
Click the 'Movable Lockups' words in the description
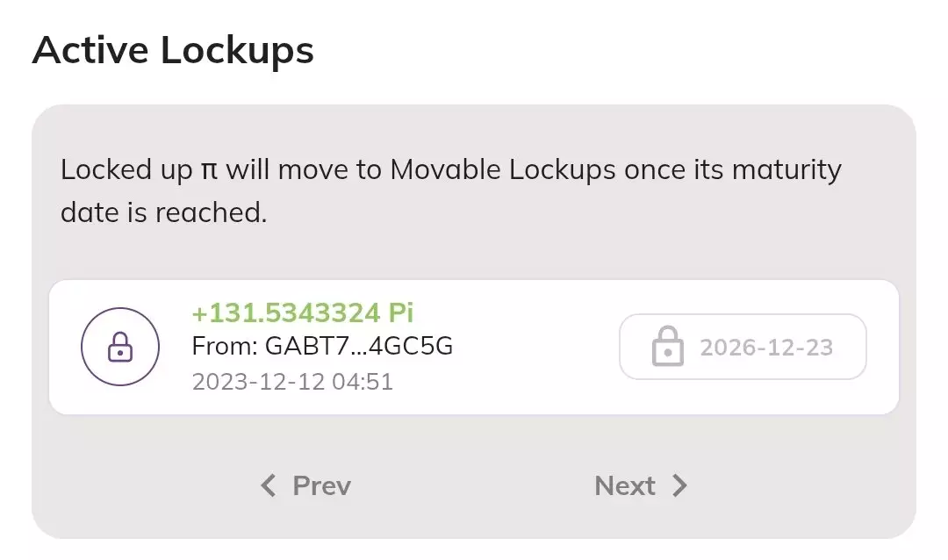coord(503,169)
